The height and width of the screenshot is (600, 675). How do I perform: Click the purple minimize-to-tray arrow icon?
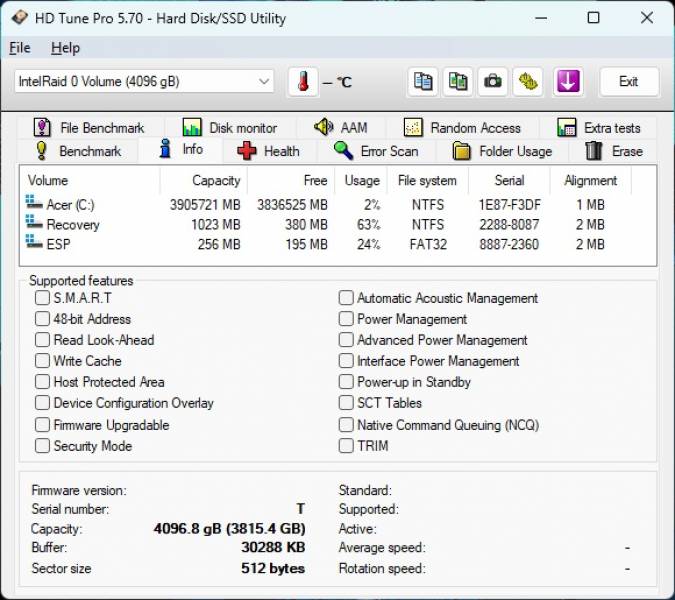coord(568,81)
